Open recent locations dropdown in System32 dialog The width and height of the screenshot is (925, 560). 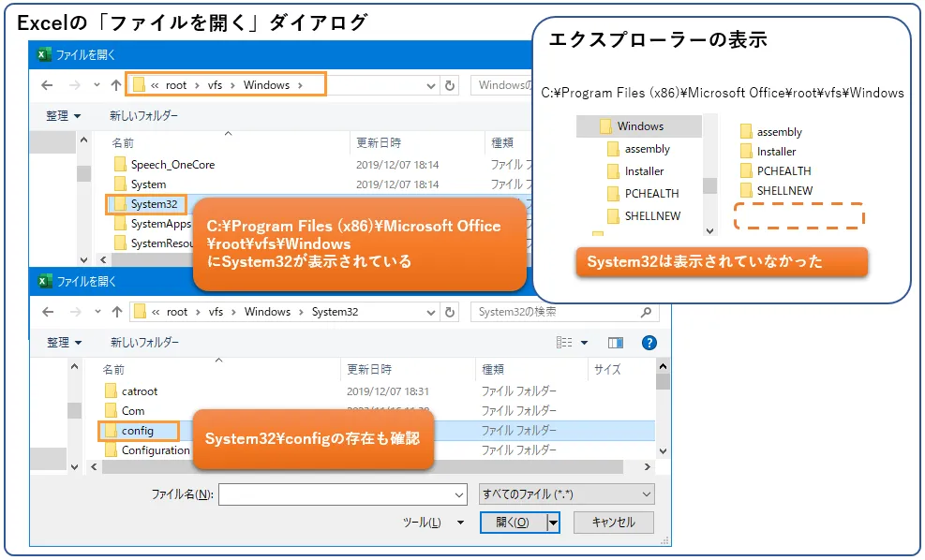pyautogui.click(x=97, y=312)
